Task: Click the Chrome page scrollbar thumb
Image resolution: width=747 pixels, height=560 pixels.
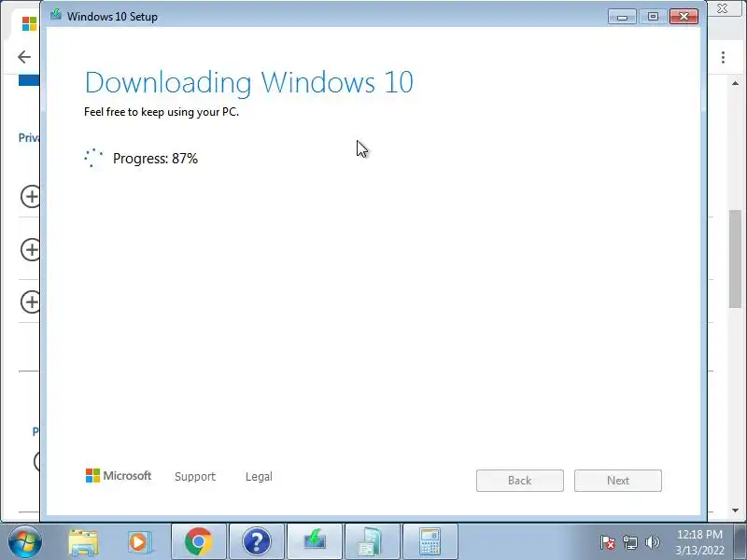Action: [x=735, y=259]
